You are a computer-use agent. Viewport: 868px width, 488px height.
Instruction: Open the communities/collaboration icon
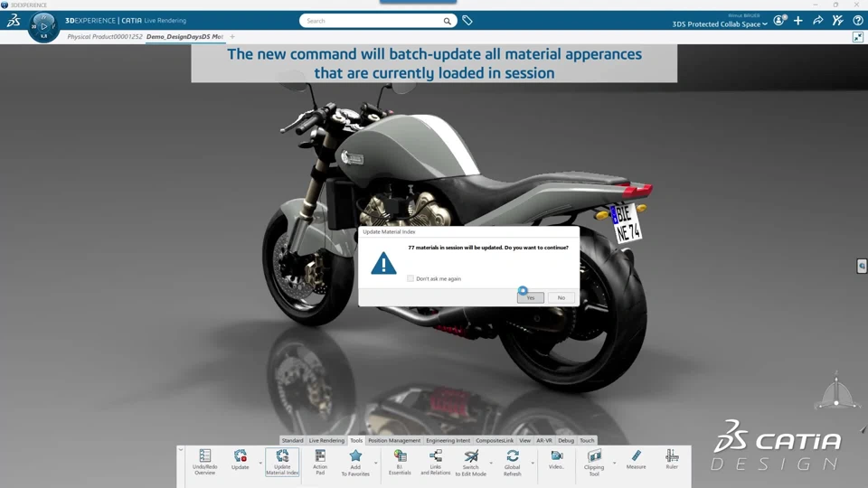tap(837, 21)
